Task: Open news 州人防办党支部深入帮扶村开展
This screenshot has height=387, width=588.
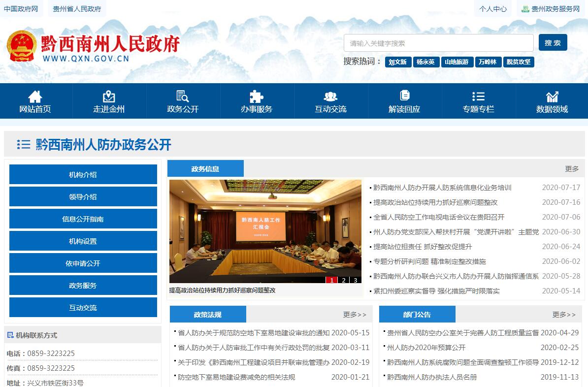Action: click(456, 232)
